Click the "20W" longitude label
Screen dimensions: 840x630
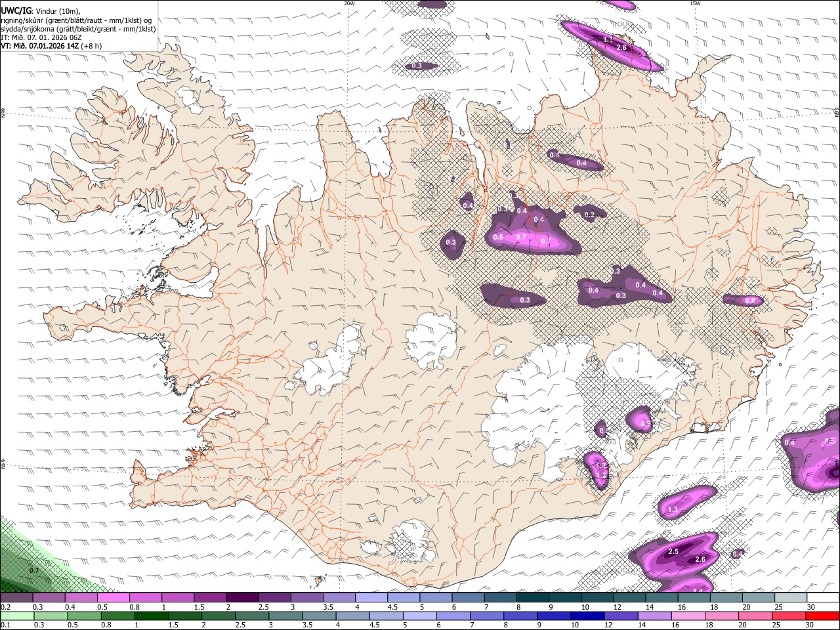pyautogui.click(x=349, y=3)
